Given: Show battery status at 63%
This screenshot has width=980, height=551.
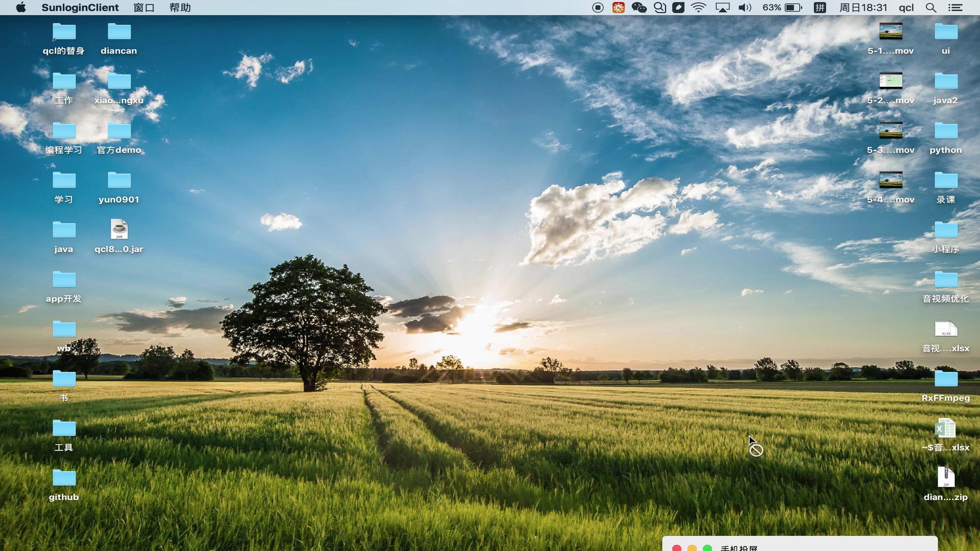Looking at the screenshot, I should (x=782, y=8).
